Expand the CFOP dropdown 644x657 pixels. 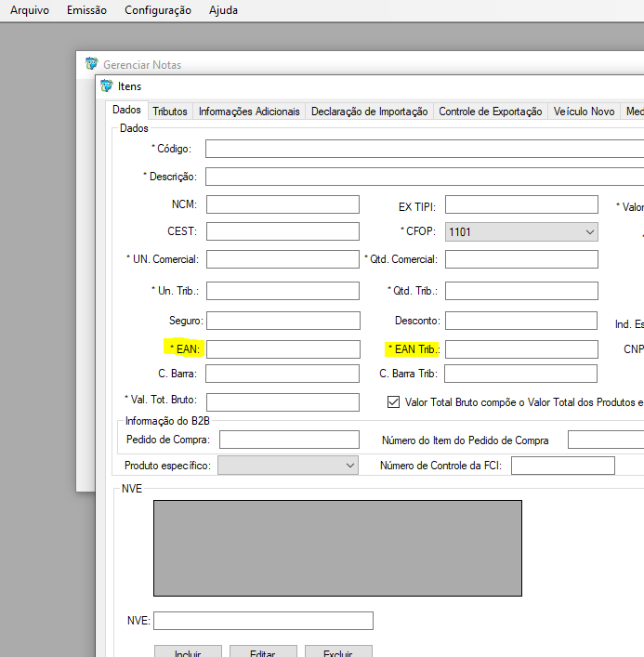click(x=589, y=231)
